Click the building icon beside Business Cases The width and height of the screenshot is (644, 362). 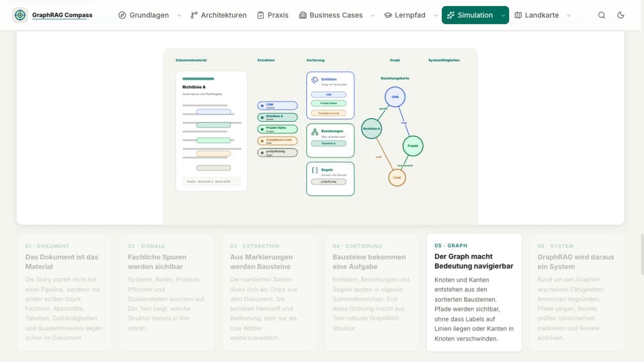(x=303, y=15)
